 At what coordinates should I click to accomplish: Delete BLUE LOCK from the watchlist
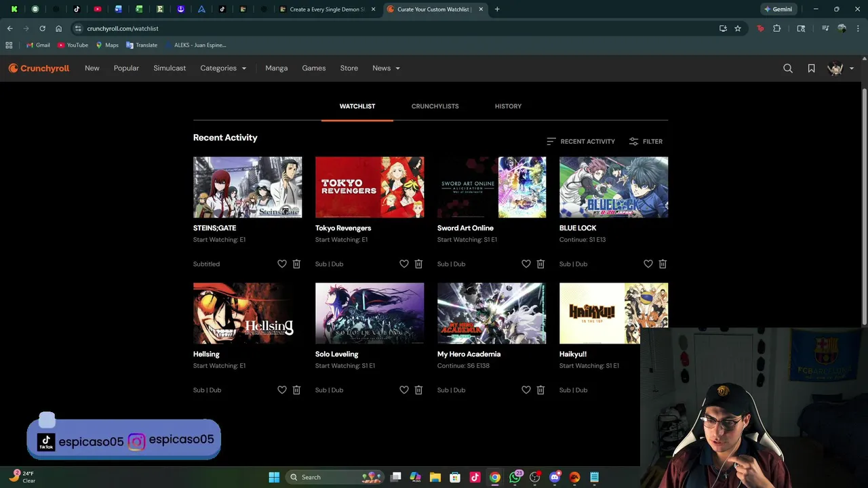coord(663,264)
